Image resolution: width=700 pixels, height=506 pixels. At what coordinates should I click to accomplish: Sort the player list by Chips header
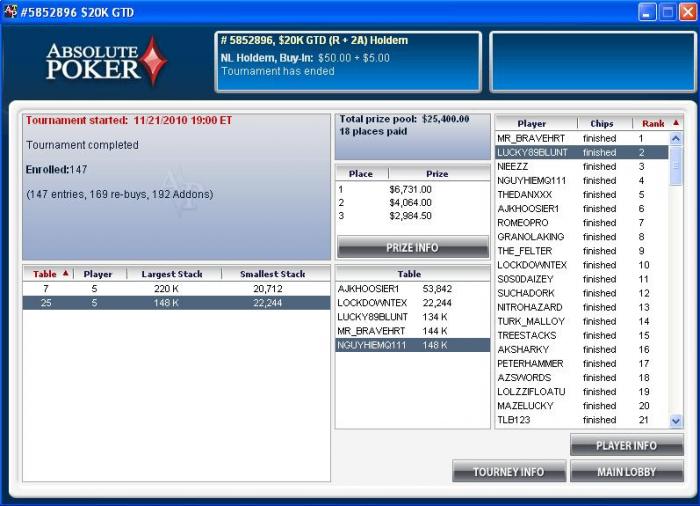coord(604,123)
